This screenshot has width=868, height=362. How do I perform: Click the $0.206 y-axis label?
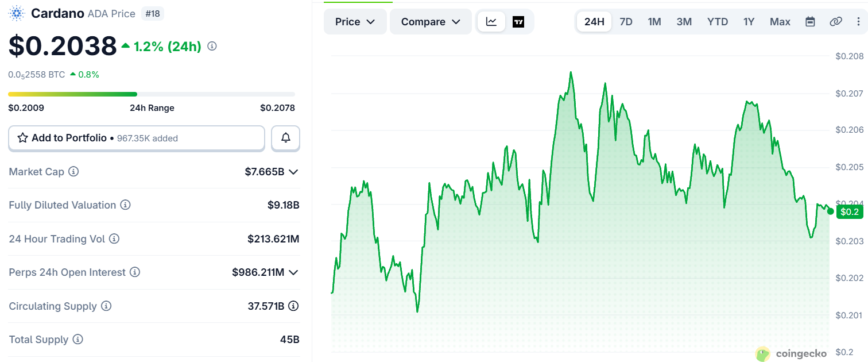coord(849,130)
